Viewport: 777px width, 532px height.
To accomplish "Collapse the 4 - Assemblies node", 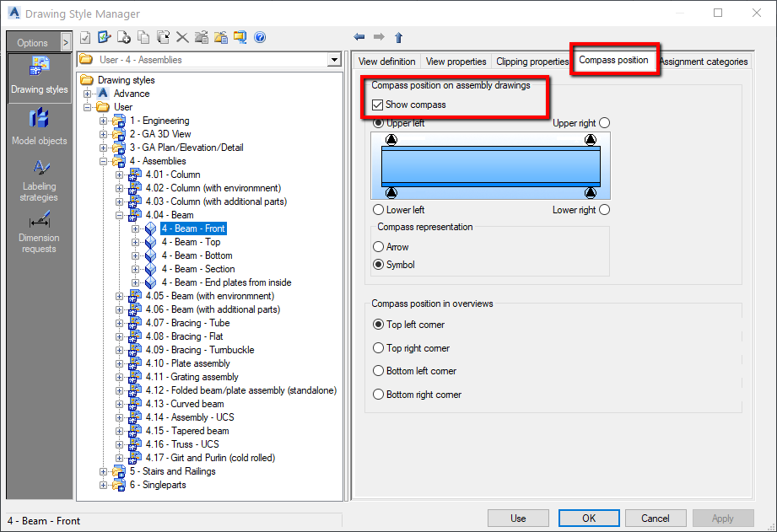I will [103, 161].
